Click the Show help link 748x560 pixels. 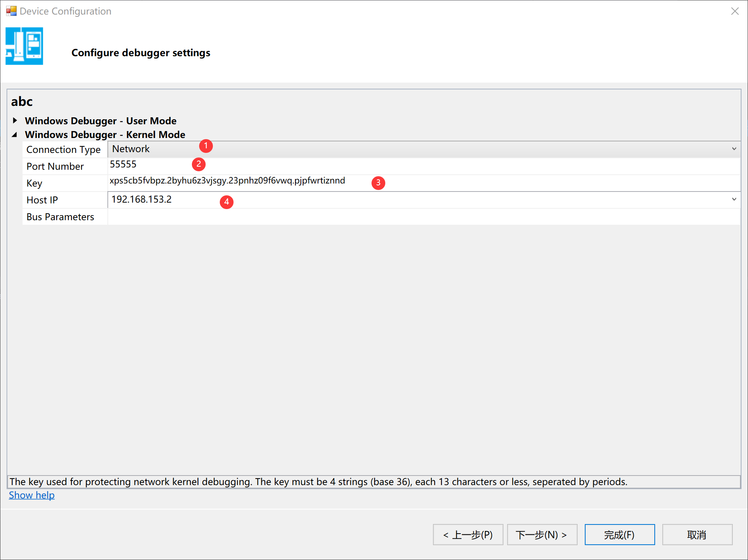31,495
